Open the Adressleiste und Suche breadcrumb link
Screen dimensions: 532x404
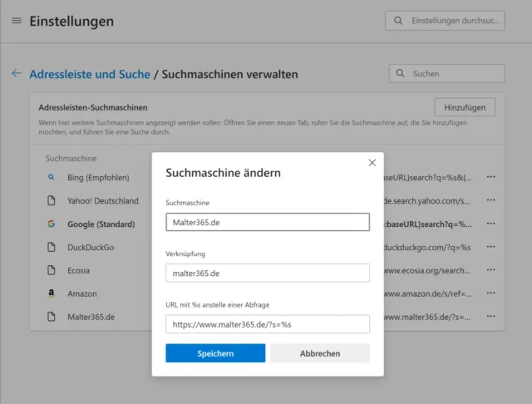[x=90, y=74]
